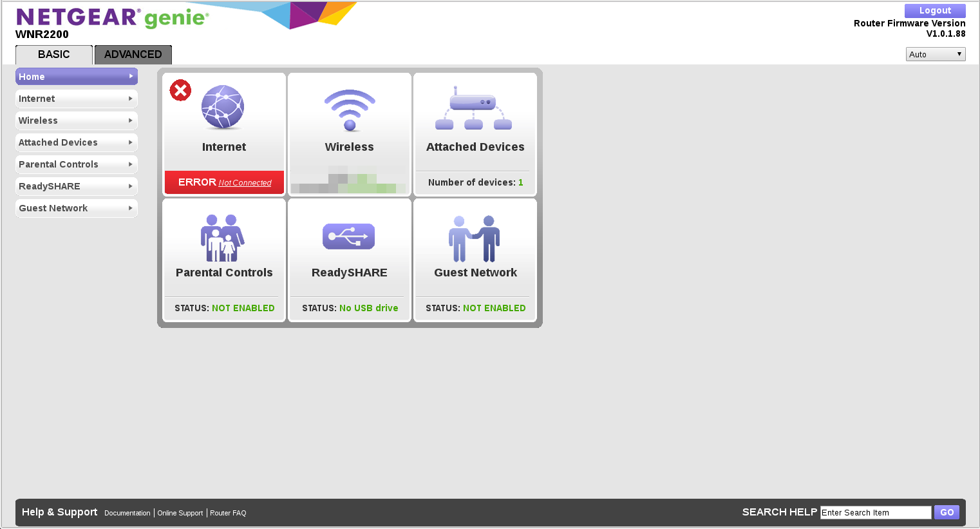Click the red error X badge on Internet tile
980x529 pixels.
pyautogui.click(x=180, y=90)
